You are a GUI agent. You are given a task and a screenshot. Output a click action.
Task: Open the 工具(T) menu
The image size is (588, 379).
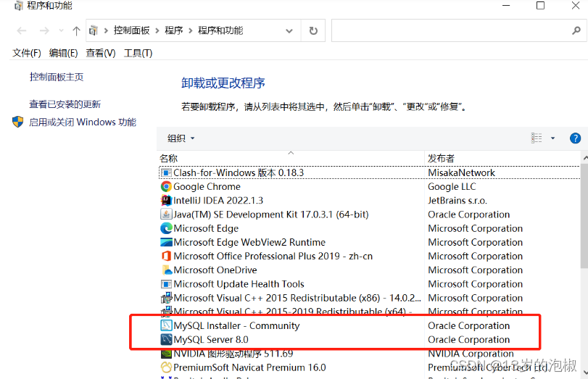point(138,53)
